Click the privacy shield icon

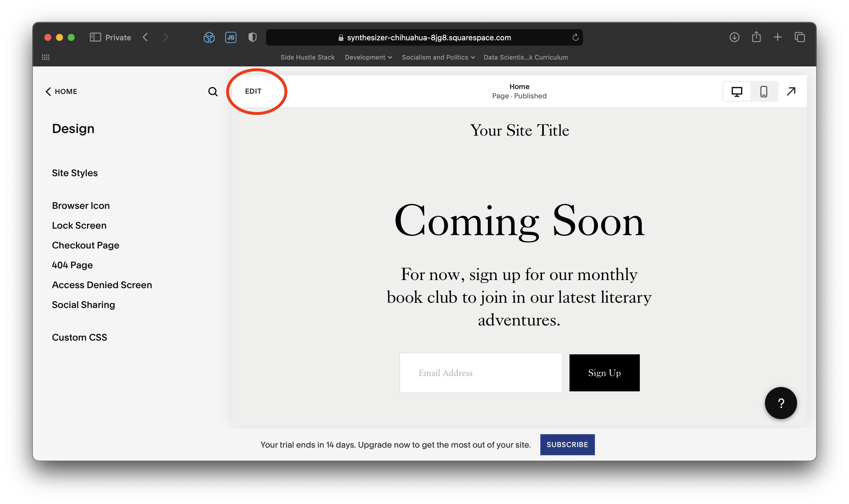pyautogui.click(x=252, y=37)
